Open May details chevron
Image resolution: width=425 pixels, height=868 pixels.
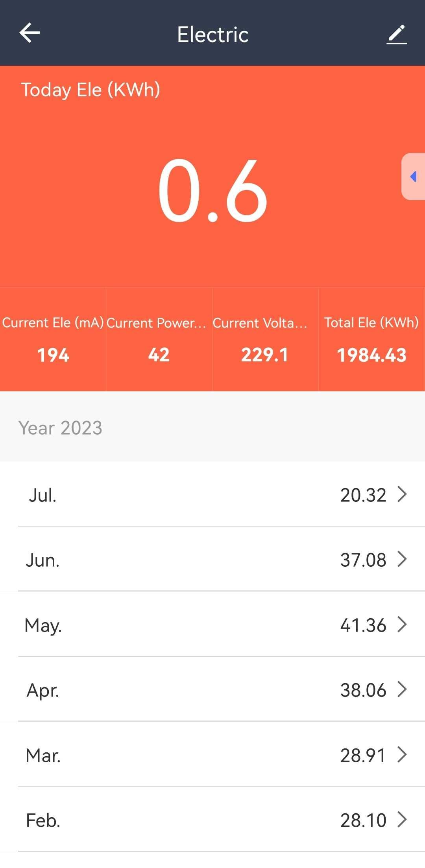point(402,624)
